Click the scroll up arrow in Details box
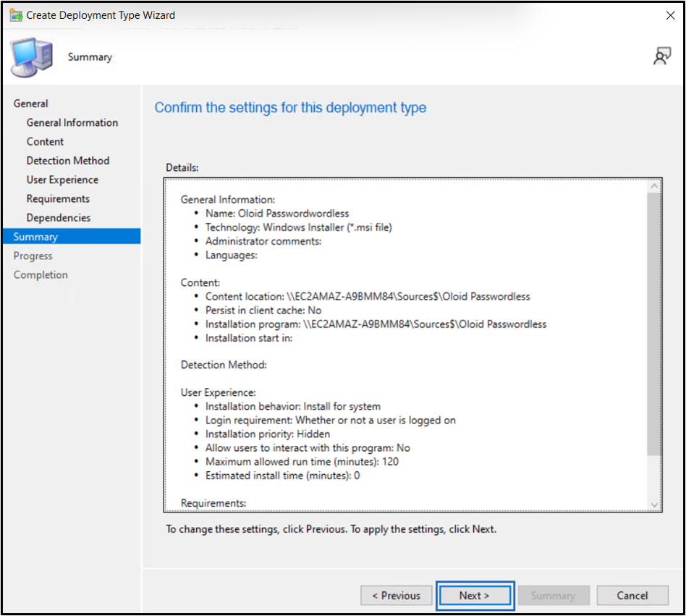 coord(654,186)
